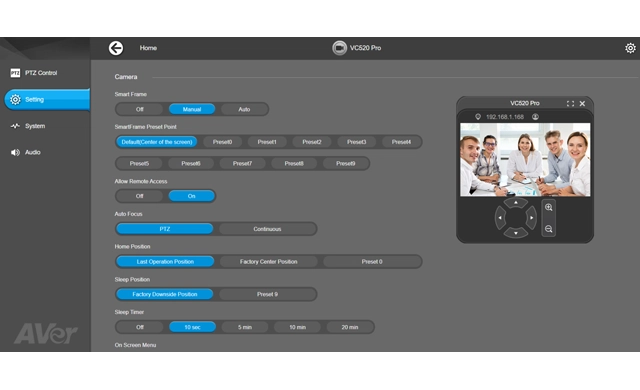The image size is (640, 390).
Task: Pan camera right with right arrow
Action: 531,218
